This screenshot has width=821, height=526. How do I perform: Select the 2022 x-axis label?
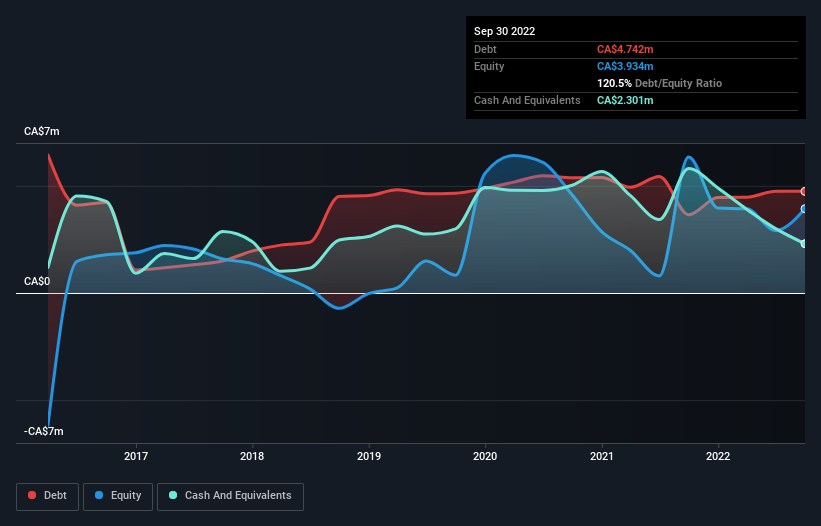(718, 456)
